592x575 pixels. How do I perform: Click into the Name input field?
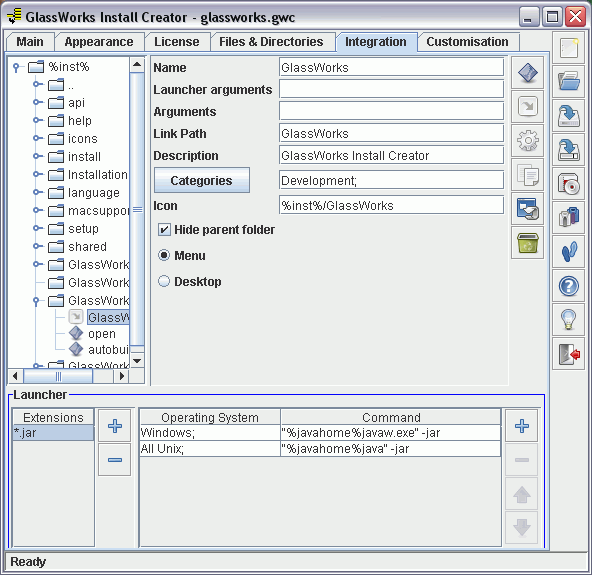[x=391, y=68]
